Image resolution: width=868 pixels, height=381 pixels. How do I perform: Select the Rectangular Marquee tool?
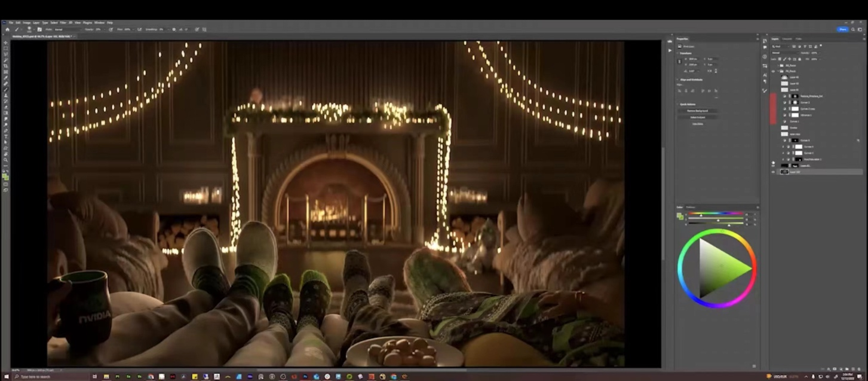click(5, 47)
